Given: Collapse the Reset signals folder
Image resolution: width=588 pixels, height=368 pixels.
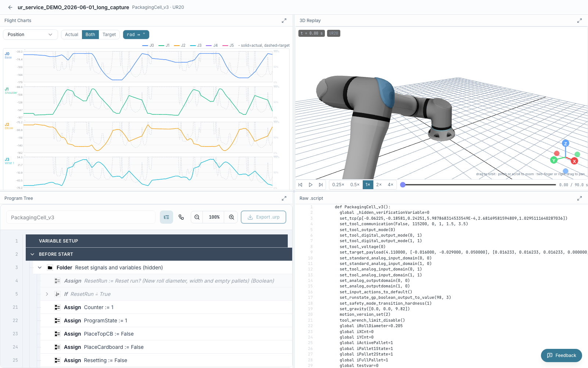Looking at the screenshot, I should coord(40,268).
